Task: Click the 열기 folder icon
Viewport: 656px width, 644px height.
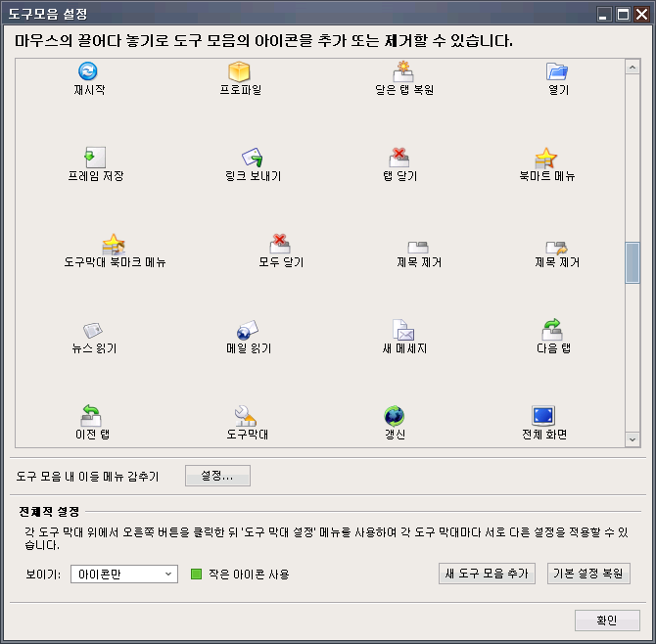Action: [x=557, y=71]
